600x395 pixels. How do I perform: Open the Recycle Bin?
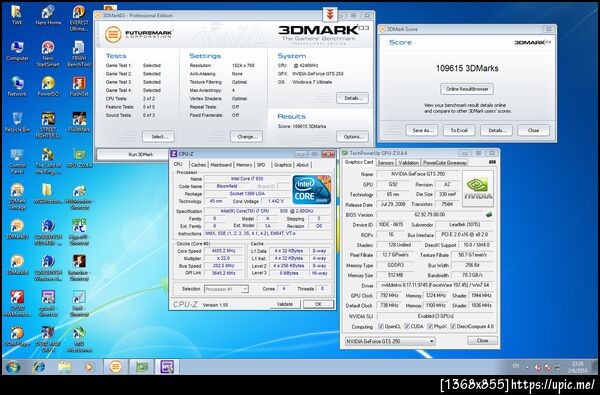pos(17,122)
